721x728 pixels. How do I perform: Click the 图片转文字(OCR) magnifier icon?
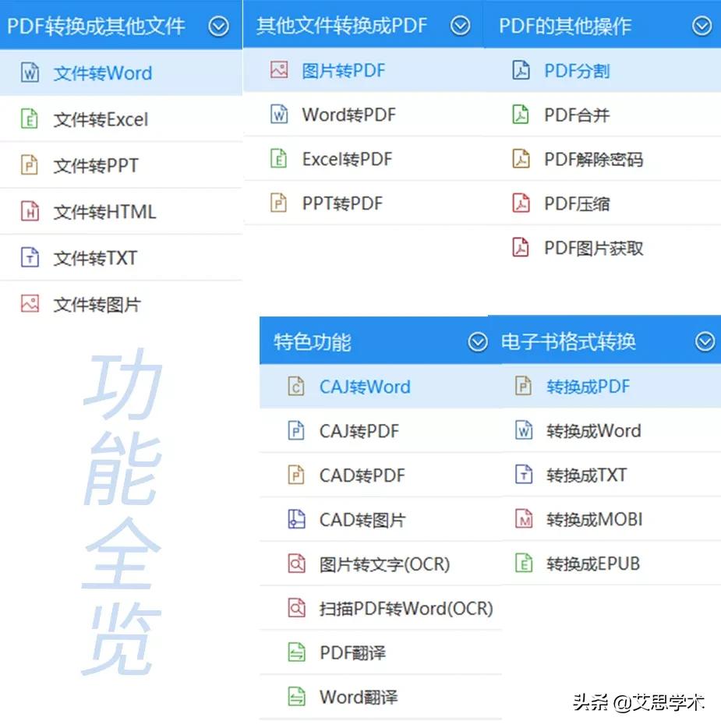295,564
